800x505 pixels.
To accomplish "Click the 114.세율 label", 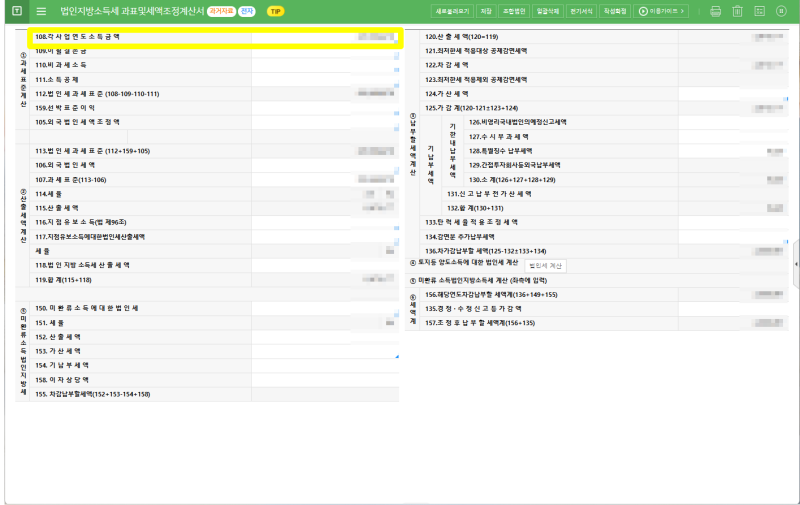I will pyautogui.click(x=48, y=194).
